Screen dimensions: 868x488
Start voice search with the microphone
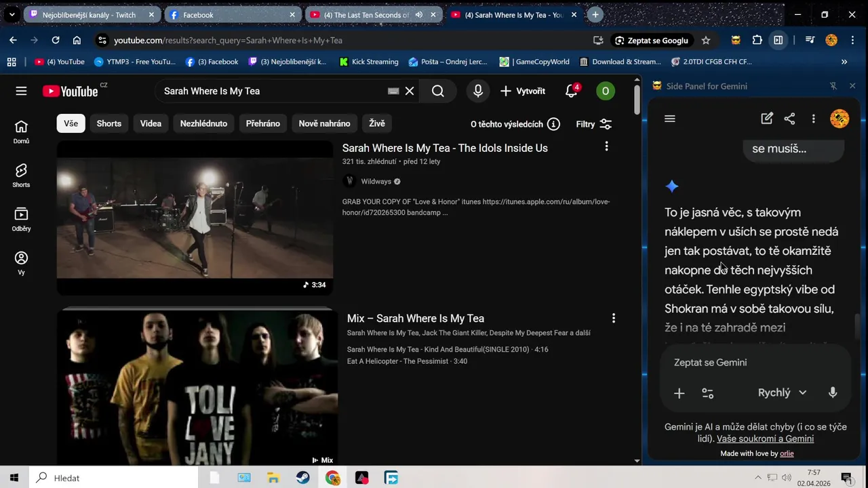pyautogui.click(x=478, y=91)
